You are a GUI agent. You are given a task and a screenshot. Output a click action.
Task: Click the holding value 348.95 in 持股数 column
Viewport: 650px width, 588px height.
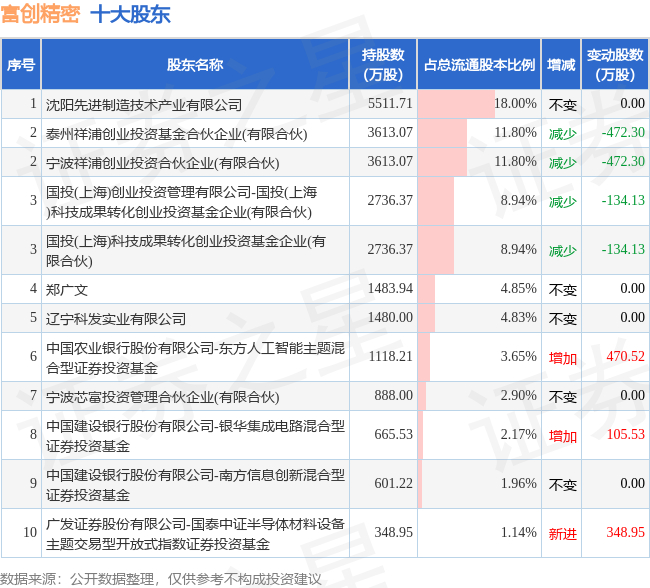[393, 532]
